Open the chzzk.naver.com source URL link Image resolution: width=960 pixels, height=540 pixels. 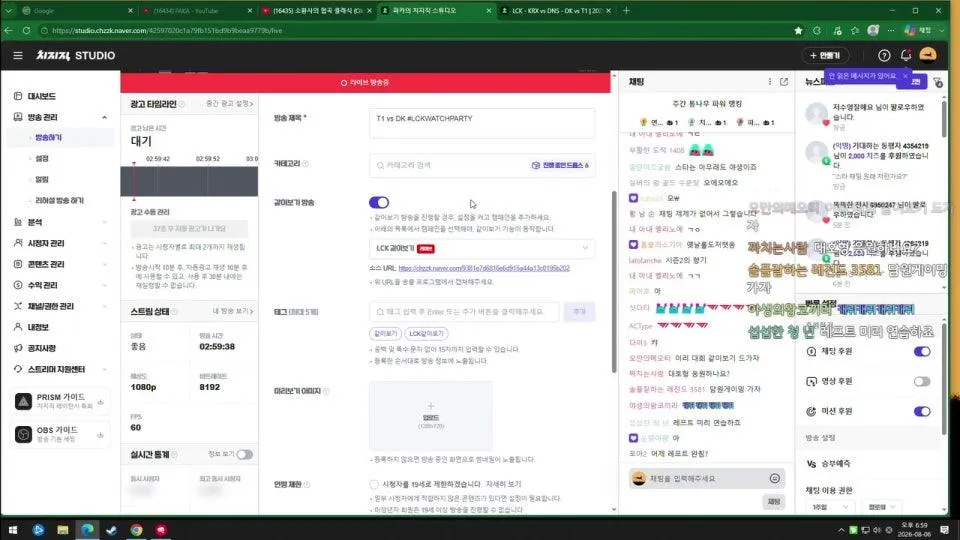click(x=484, y=268)
